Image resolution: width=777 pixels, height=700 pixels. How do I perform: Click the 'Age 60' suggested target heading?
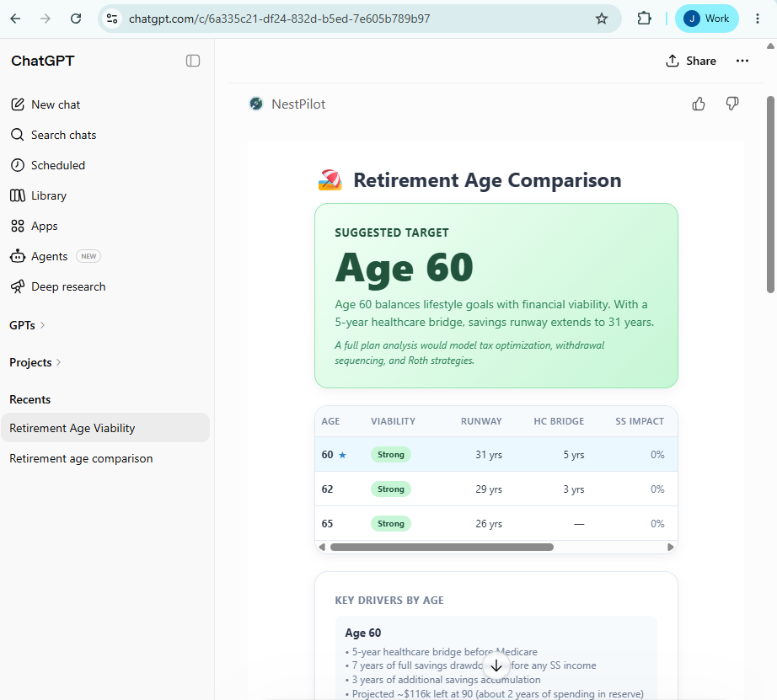click(404, 269)
